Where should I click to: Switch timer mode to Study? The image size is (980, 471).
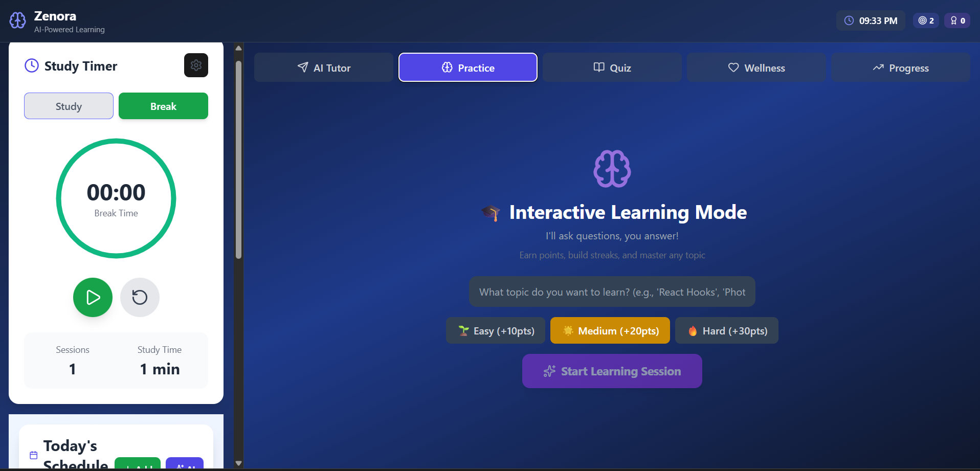click(69, 106)
